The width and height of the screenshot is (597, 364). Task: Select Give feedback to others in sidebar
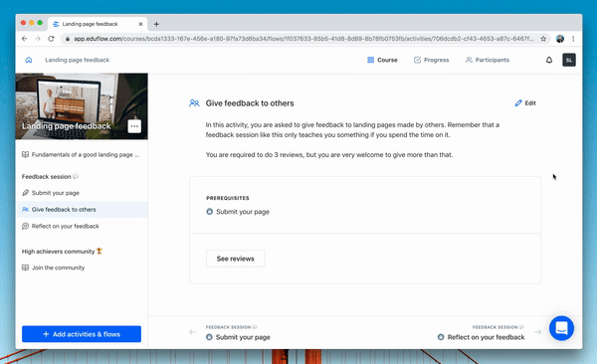coord(82,210)
